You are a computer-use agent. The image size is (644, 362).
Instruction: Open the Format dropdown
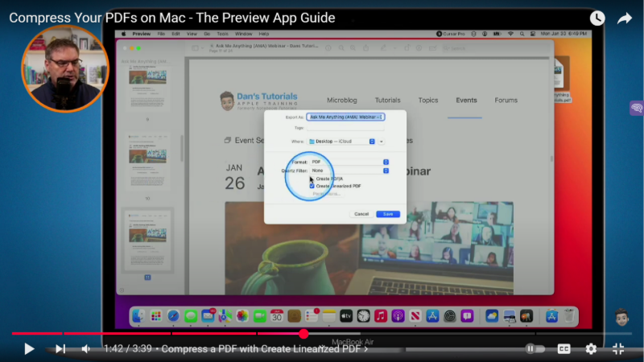349,162
